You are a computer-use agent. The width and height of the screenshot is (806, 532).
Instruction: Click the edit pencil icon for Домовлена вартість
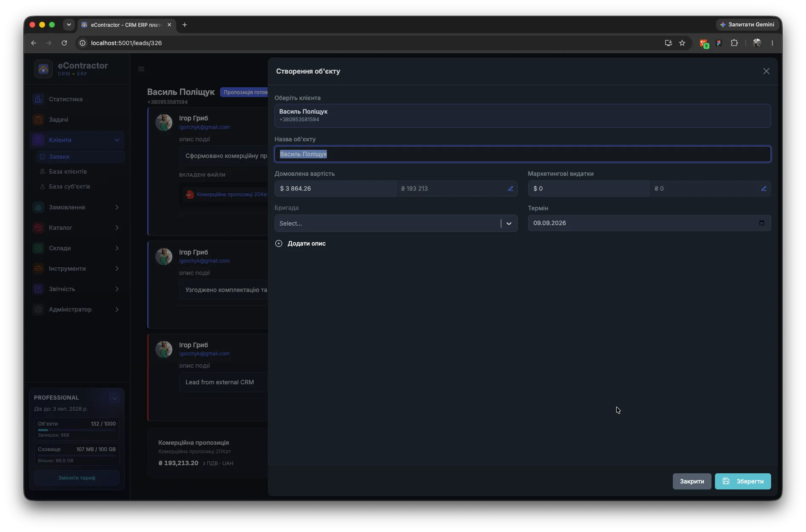click(510, 189)
